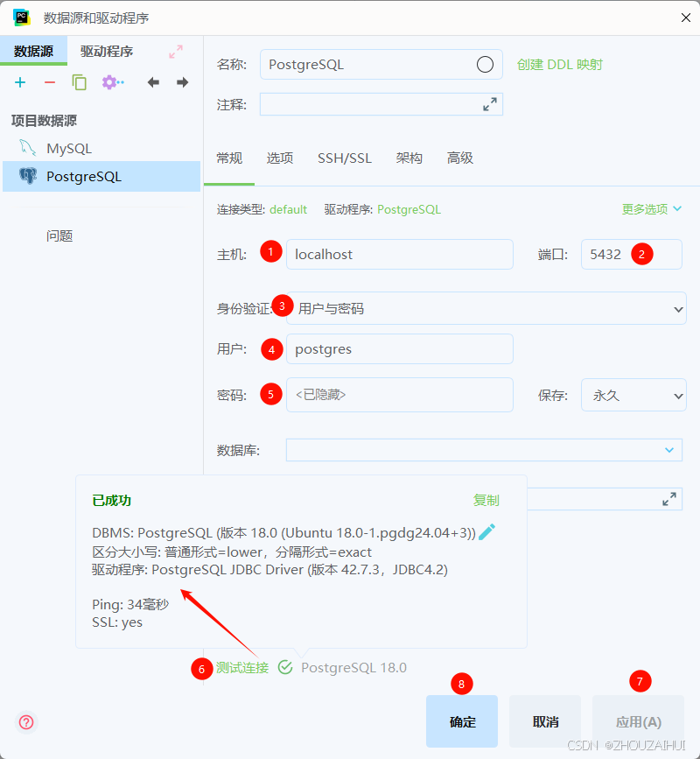Click the 连接类型 default link
700x759 pixels.
coord(289,209)
